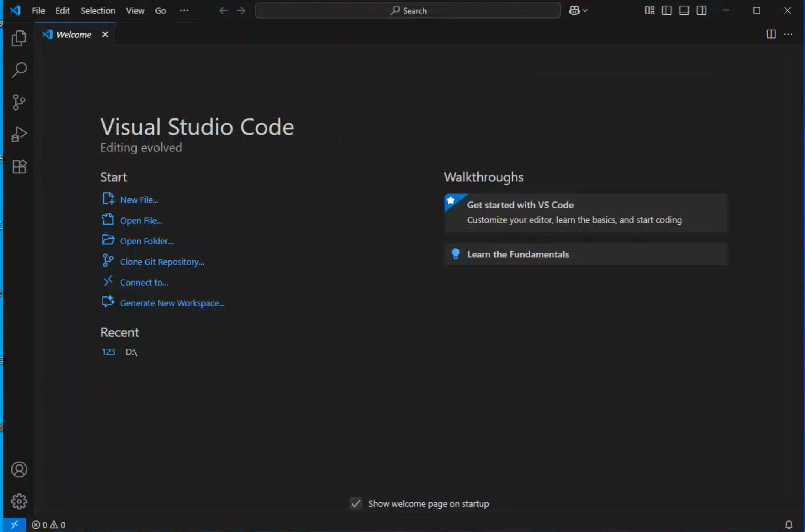Toggle the primary side bar
This screenshot has width=805, height=532.
667,10
